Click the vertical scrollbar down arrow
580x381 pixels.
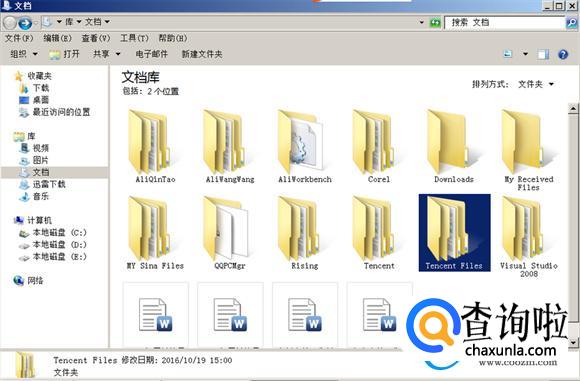coord(573,342)
